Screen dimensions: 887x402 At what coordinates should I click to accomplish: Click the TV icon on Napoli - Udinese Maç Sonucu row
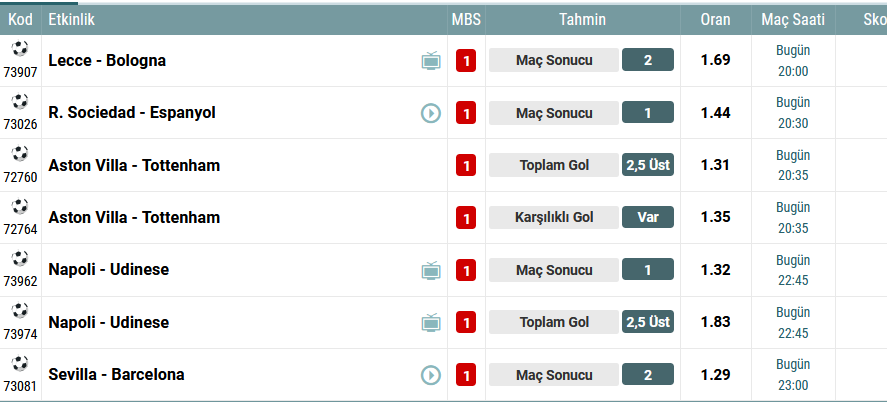tap(431, 270)
